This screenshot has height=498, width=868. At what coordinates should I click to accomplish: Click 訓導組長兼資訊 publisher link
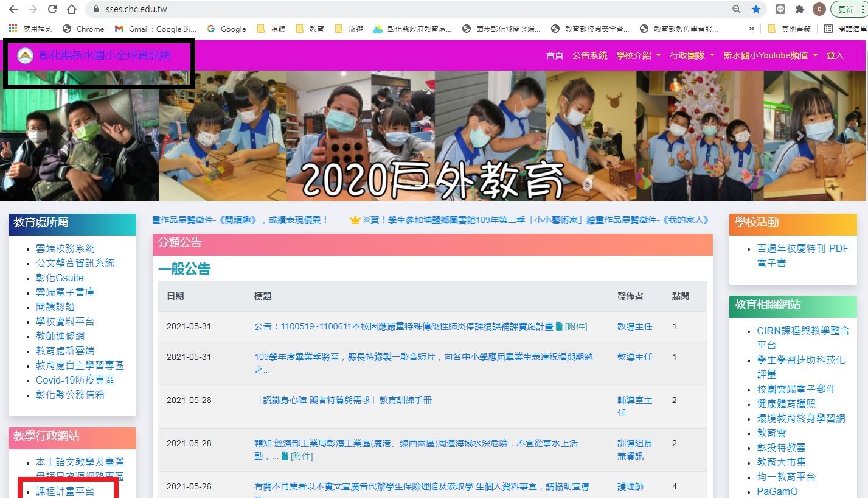tap(634, 449)
